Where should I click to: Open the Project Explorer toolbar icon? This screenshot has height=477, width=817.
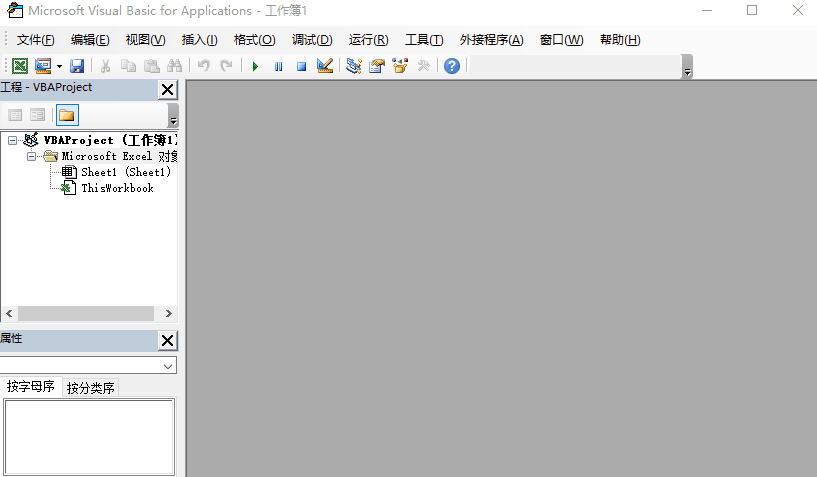(x=354, y=66)
